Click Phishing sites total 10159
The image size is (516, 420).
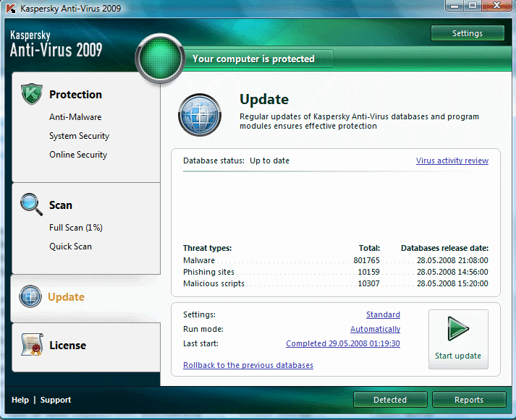point(368,272)
